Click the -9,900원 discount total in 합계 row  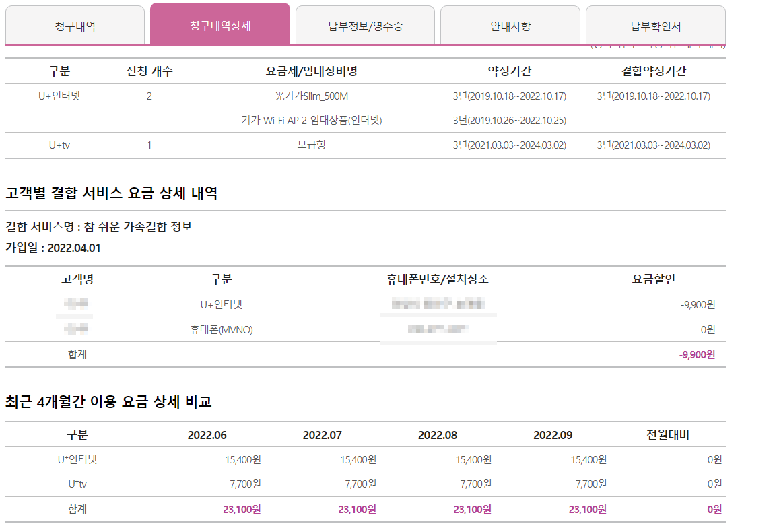697,354
